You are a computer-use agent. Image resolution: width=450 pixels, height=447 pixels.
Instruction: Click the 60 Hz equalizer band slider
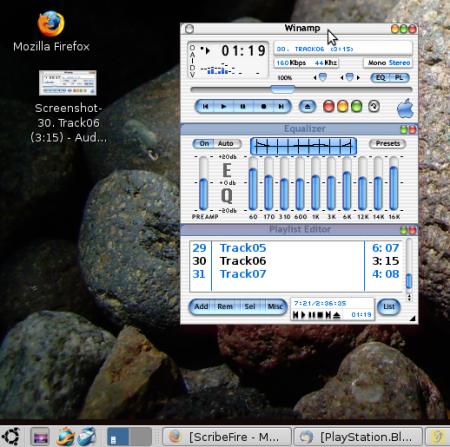[253, 183]
